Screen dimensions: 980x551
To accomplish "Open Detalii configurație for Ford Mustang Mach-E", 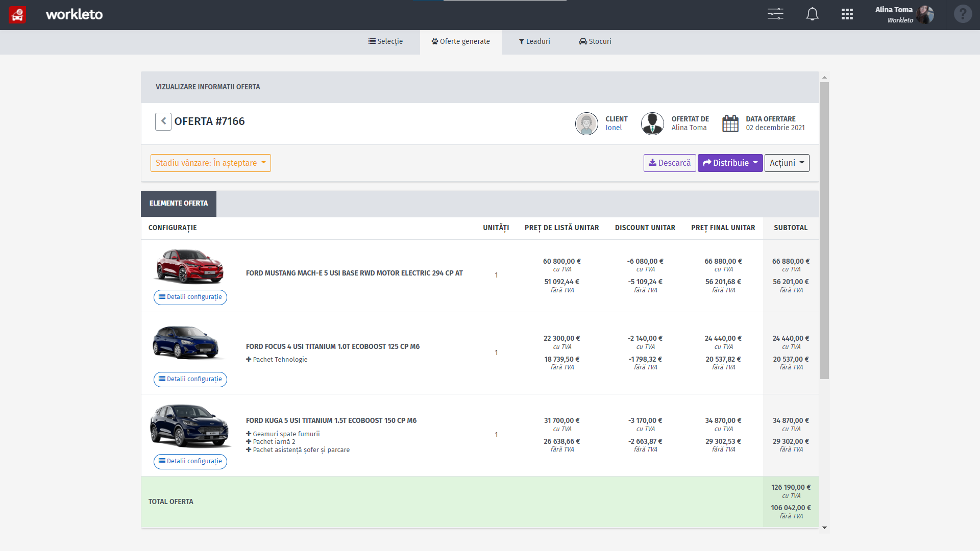I will (190, 297).
